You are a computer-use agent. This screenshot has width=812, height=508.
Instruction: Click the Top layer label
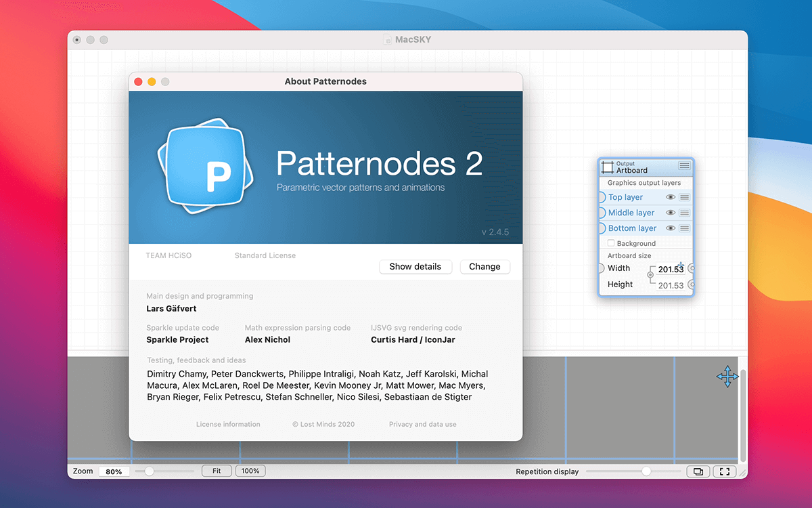coord(625,197)
